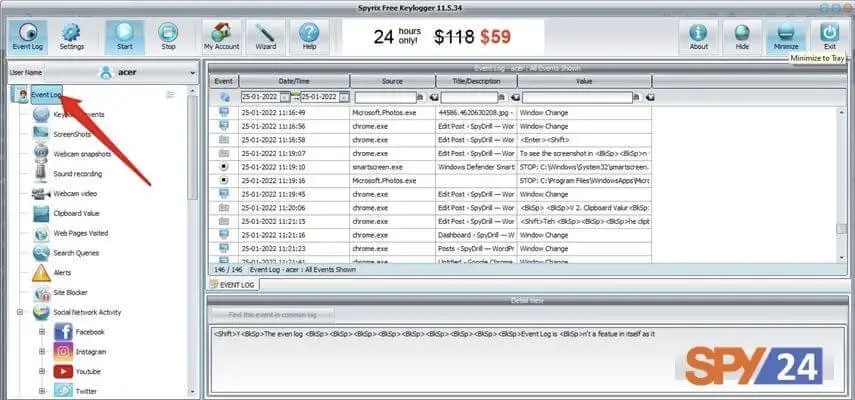Clear the Source filter with its eraser icon

click(435, 97)
